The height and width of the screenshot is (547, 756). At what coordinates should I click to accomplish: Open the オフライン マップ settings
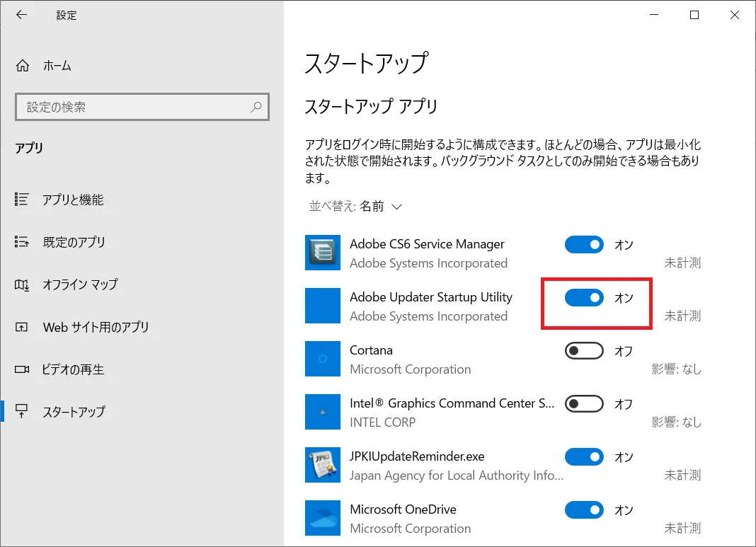coord(80,284)
